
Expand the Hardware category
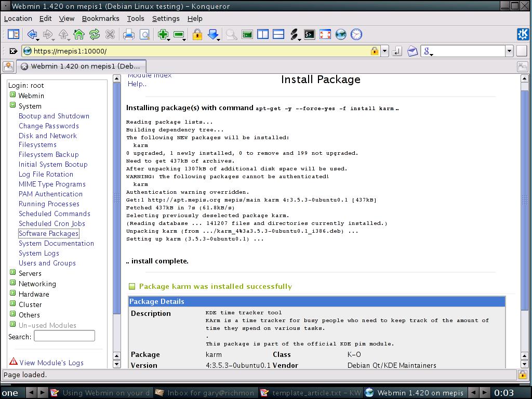coord(12,293)
